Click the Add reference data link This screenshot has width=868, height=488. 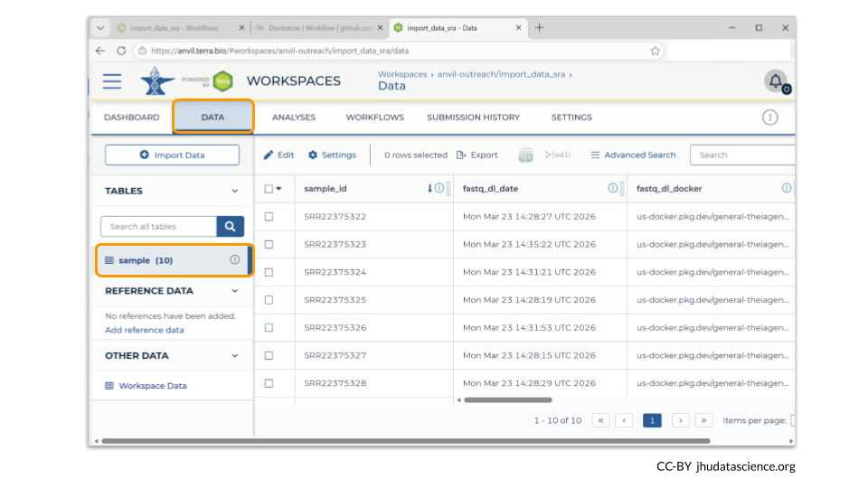point(145,330)
